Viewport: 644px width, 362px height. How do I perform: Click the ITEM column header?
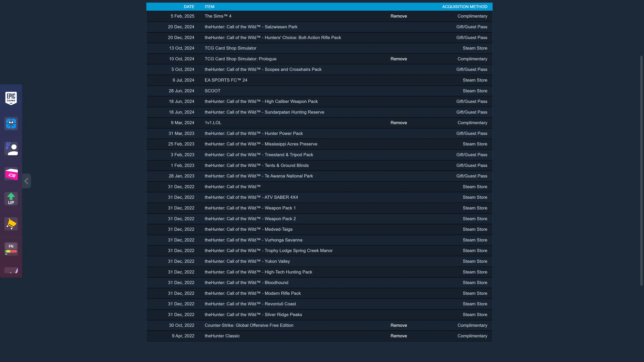(209, 7)
